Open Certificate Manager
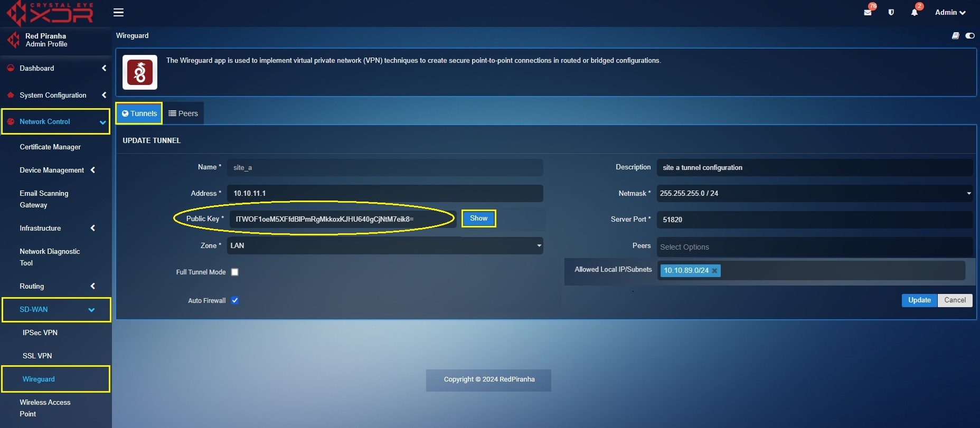The height and width of the screenshot is (428, 980). [x=50, y=147]
